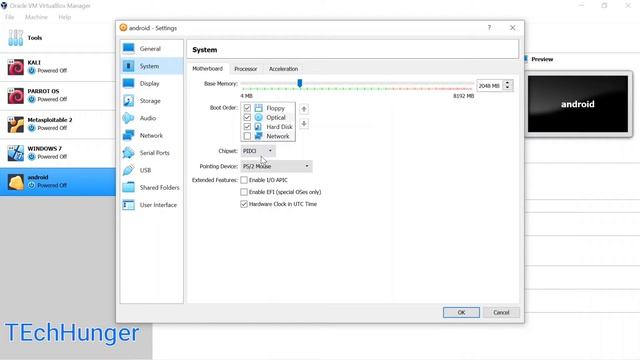This screenshot has width=640, height=360.
Task: Open the User Interface settings icon
Action: pyautogui.click(x=129, y=204)
